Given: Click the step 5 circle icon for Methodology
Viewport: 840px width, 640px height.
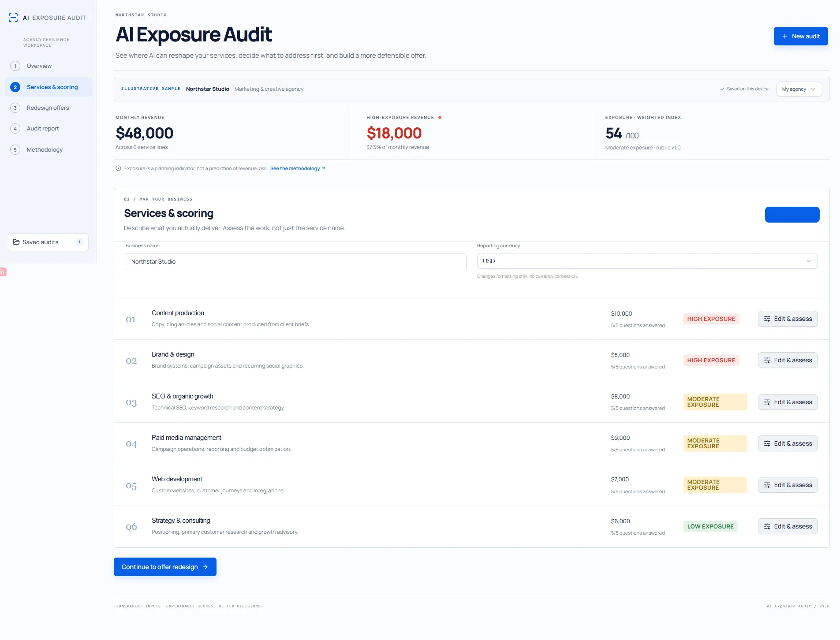Looking at the screenshot, I should pyautogui.click(x=15, y=150).
